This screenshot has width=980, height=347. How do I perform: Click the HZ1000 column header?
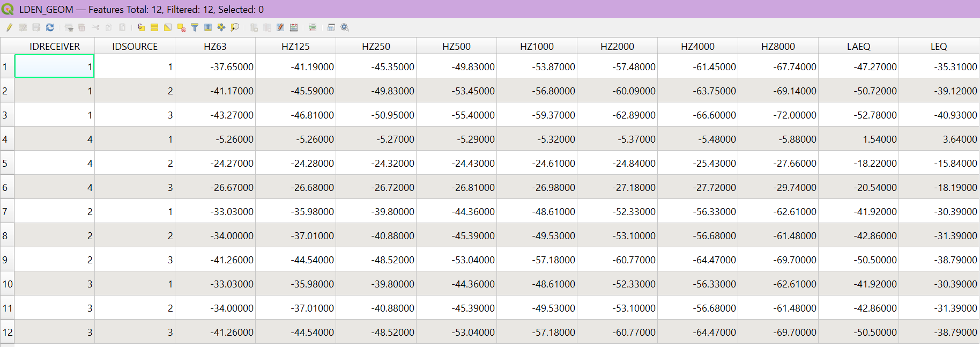pyautogui.click(x=537, y=47)
